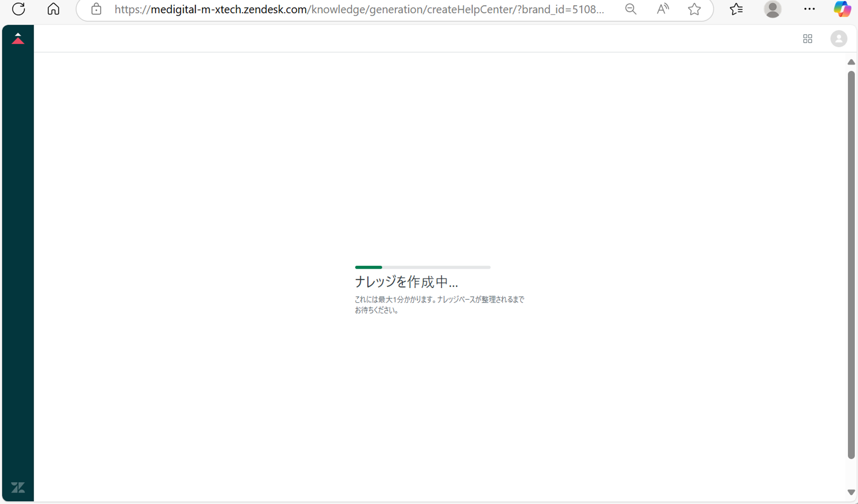Open the Zendesk user avatar menu
The height and width of the screenshot is (504, 858).
(839, 39)
